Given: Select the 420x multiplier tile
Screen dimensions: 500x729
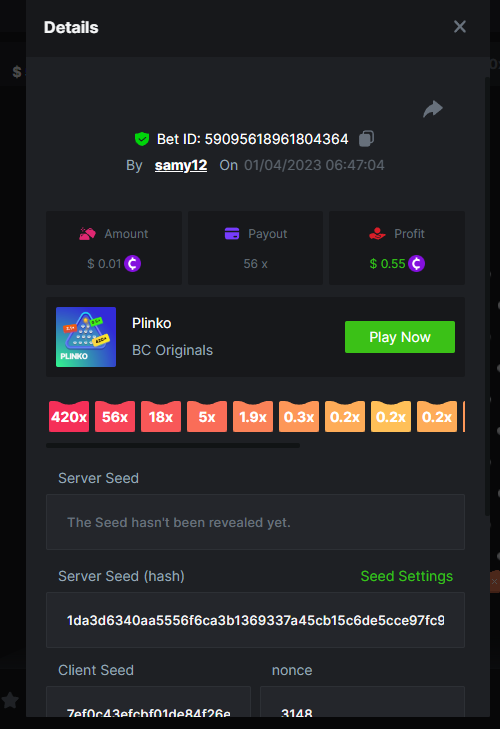Looking at the screenshot, I should (69, 417).
